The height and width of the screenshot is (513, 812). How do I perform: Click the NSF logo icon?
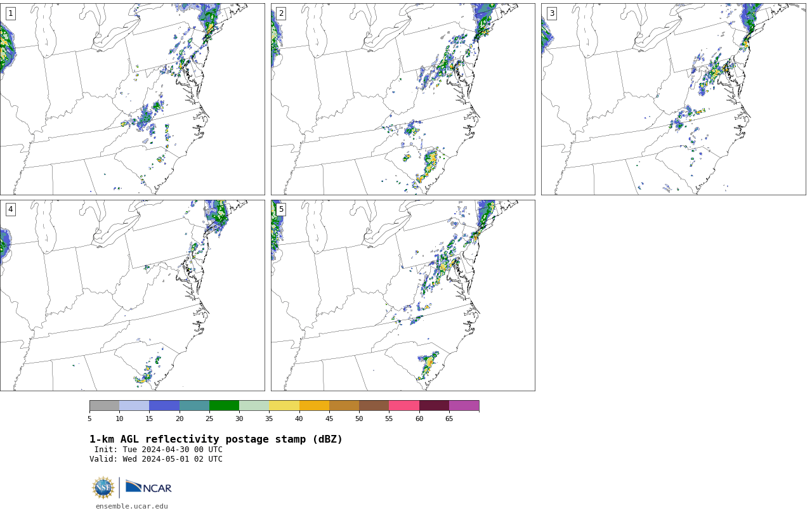tap(103, 488)
